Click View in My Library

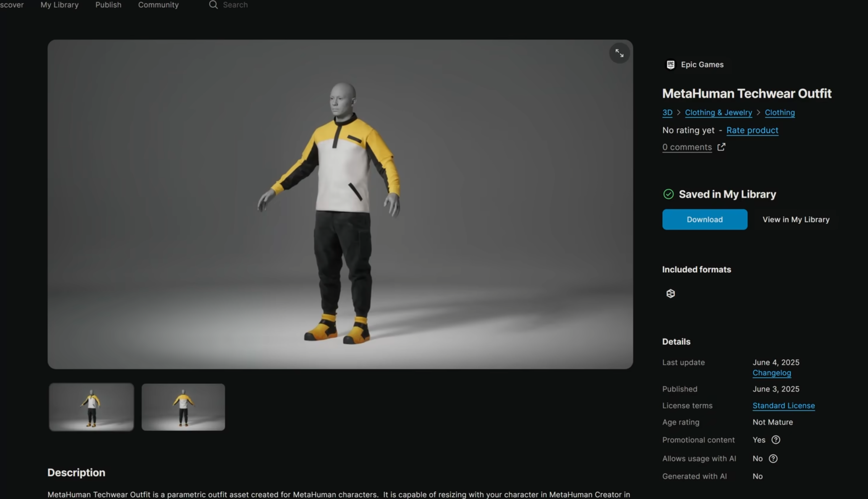point(796,220)
